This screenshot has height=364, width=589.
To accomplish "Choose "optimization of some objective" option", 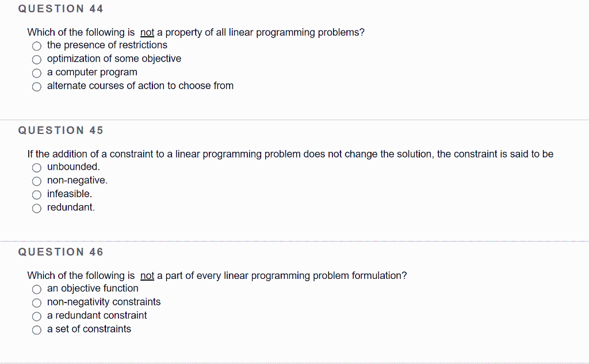I will point(36,59).
